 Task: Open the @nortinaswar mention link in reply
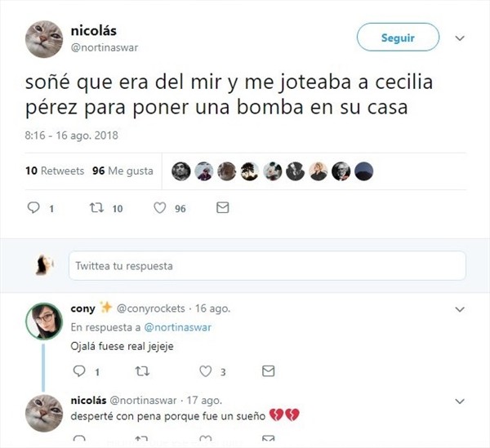point(177,327)
